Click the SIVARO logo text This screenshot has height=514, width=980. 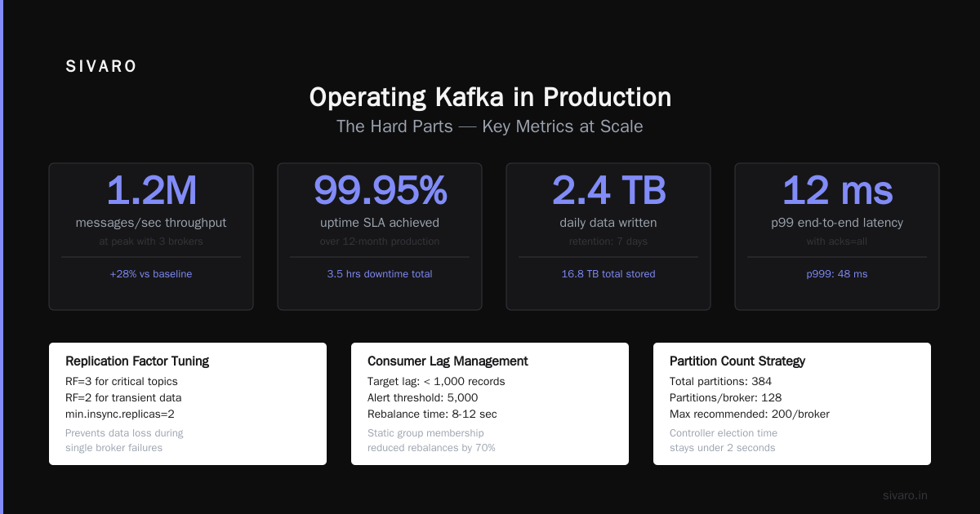[101, 67]
